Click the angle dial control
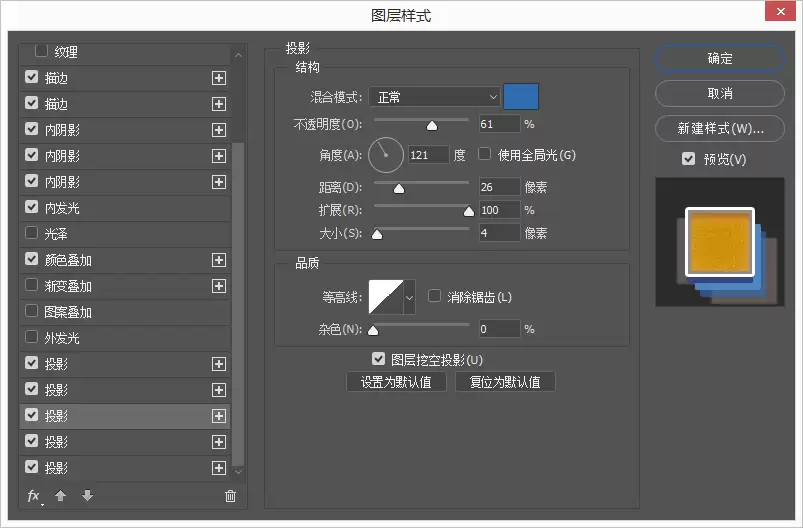 click(386, 155)
